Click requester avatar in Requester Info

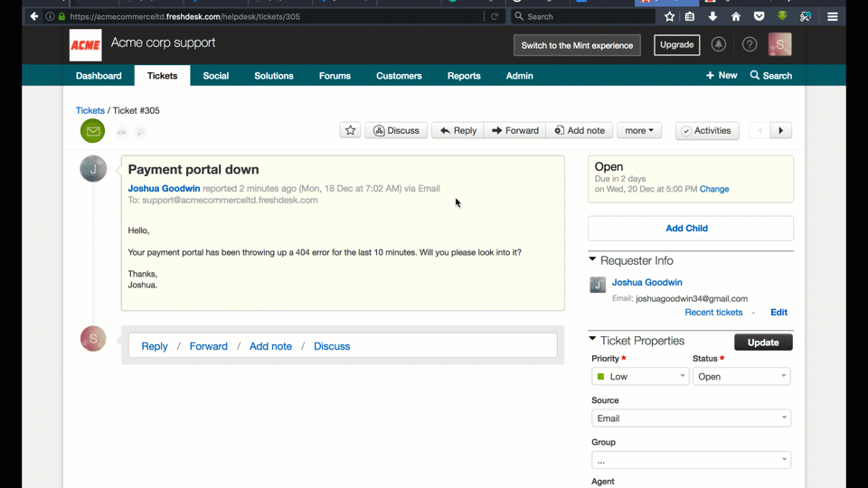(598, 285)
